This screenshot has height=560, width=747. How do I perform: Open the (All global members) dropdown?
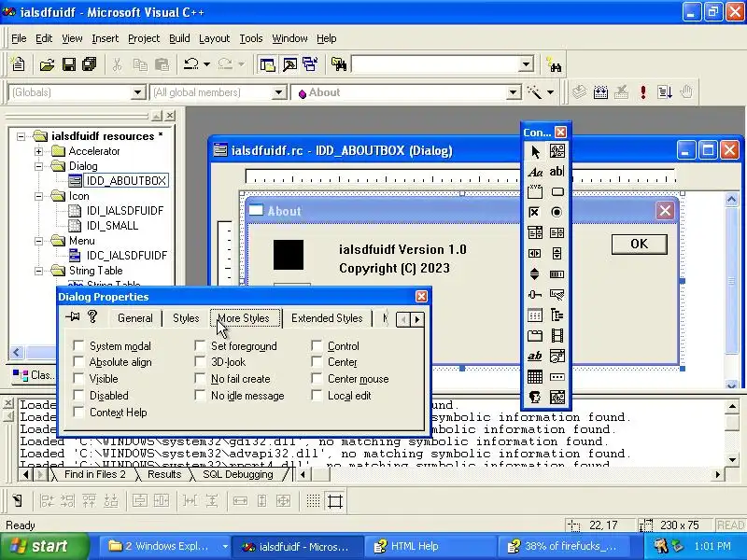(x=279, y=92)
